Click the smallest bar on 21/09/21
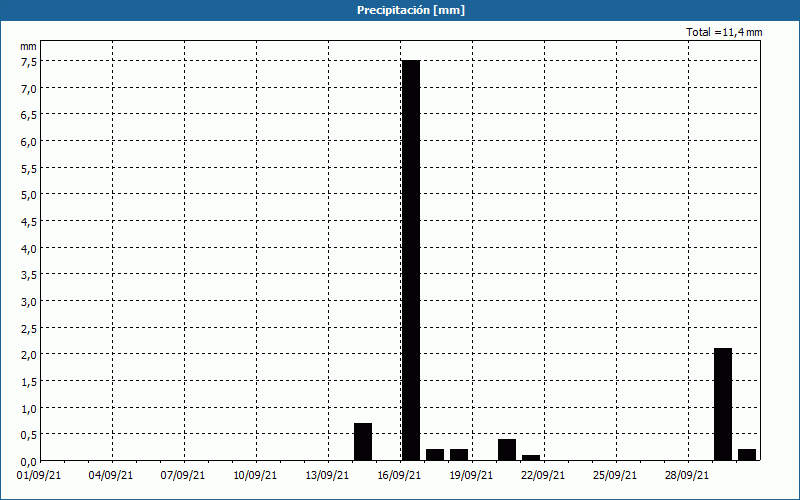Viewport: 800px width, 500px height. (531, 458)
